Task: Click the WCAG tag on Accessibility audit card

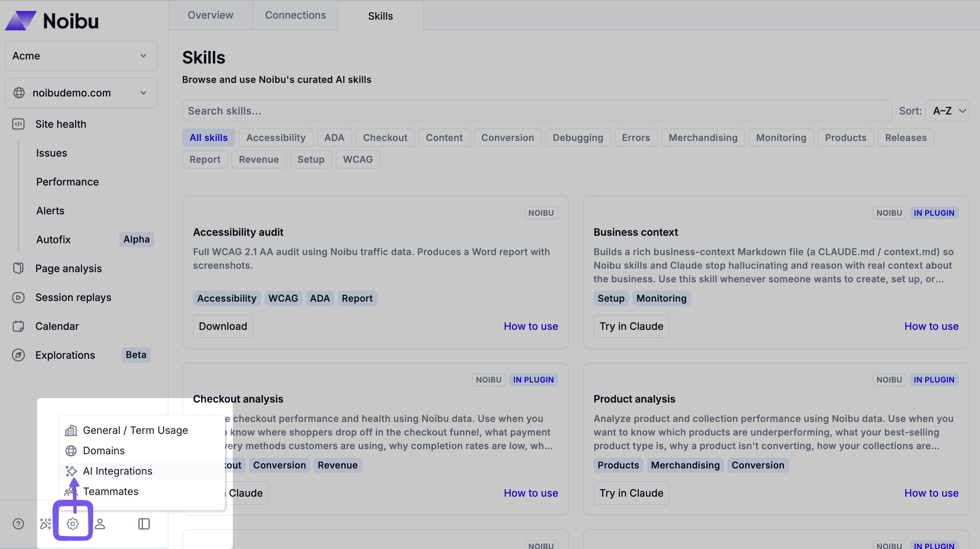Action: pyautogui.click(x=283, y=298)
